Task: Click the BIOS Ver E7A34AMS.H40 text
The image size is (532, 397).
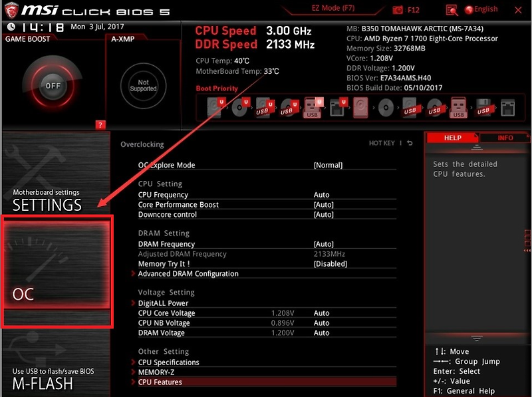Action: (x=389, y=78)
